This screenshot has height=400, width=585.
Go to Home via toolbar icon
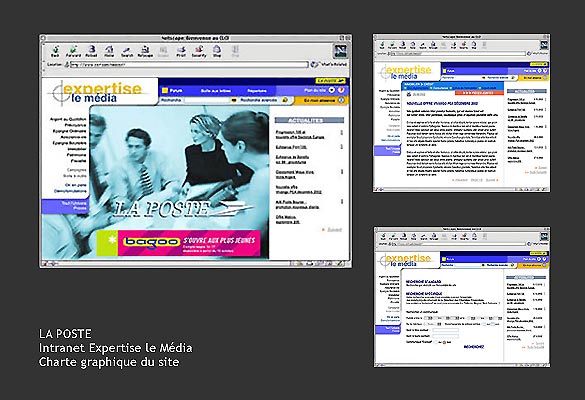(109, 51)
